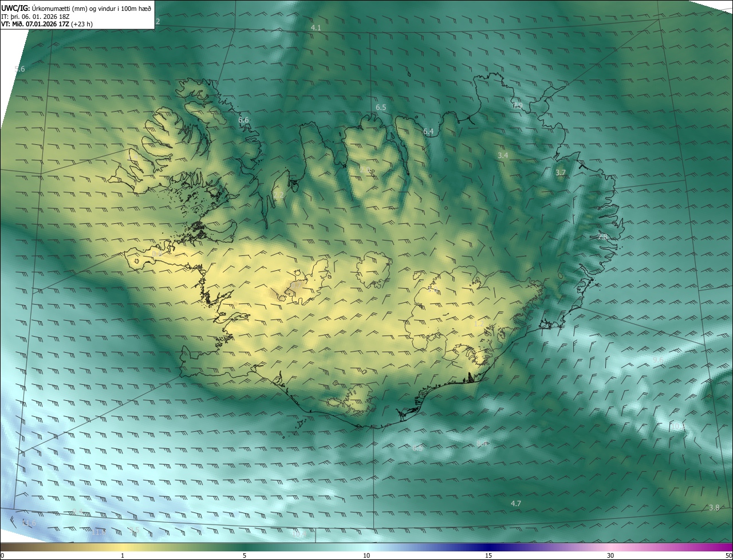Click the value label 5.6 on the map
Image resolution: width=733 pixels, height=560 pixels.
(19, 69)
